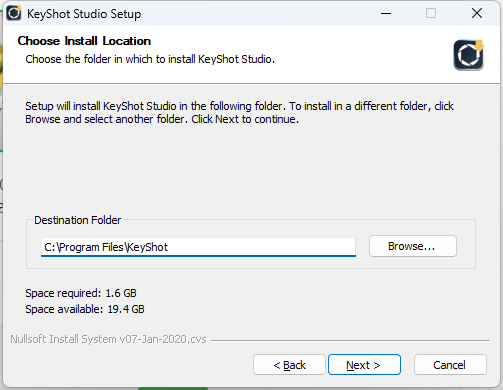Click the Space available 19.4 GB text
Viewport: 503px width, 390px height.
pyautogui.click(x=85, y=309)
